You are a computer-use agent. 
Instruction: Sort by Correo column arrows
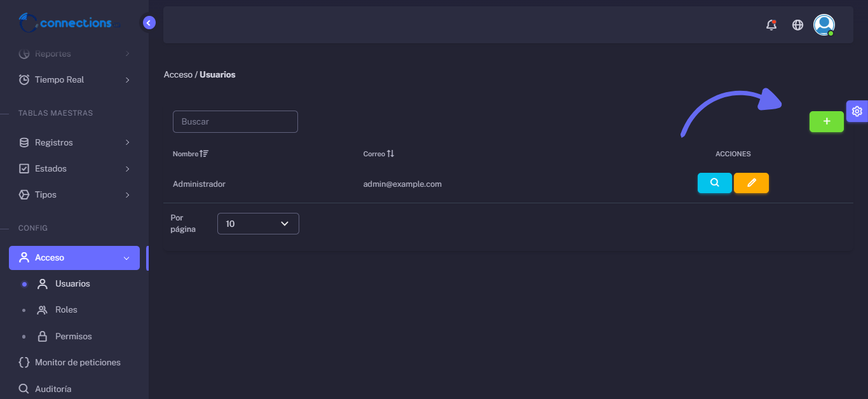pyautogui.click(x=391, y=154)
